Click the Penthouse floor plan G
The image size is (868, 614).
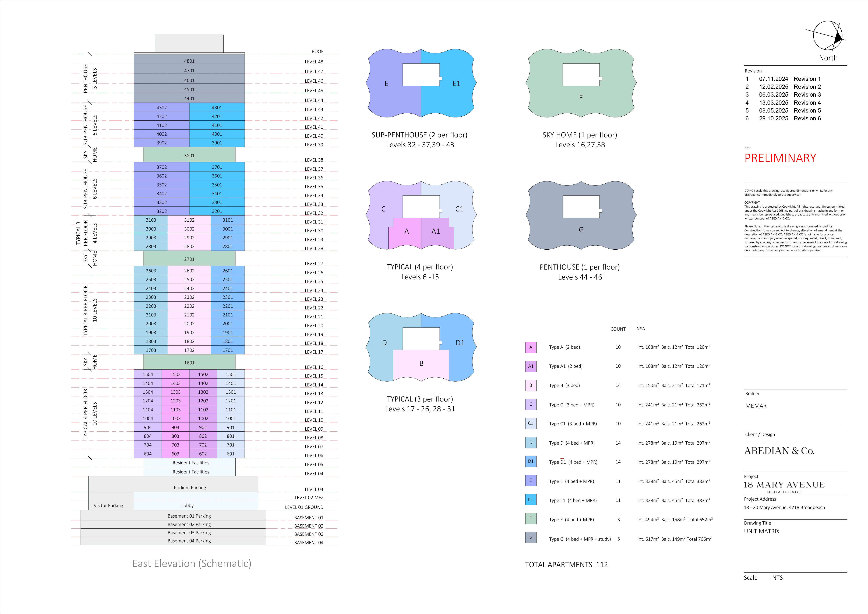(x=581, y=230)
